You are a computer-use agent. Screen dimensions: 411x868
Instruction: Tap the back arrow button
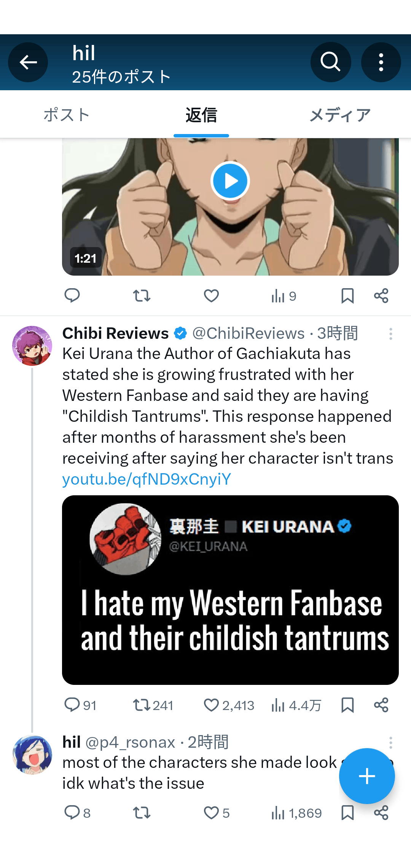click(x=28, y=62)
